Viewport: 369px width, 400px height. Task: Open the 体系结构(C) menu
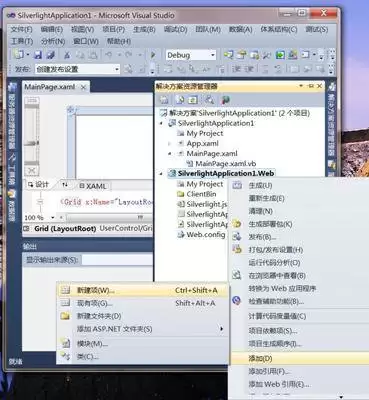[279, 29]
